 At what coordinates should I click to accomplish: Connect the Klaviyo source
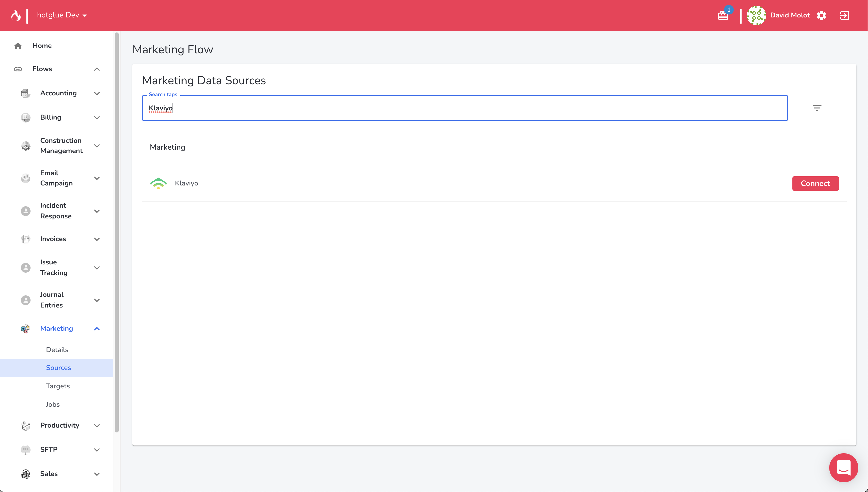click(x=815, y=184)
